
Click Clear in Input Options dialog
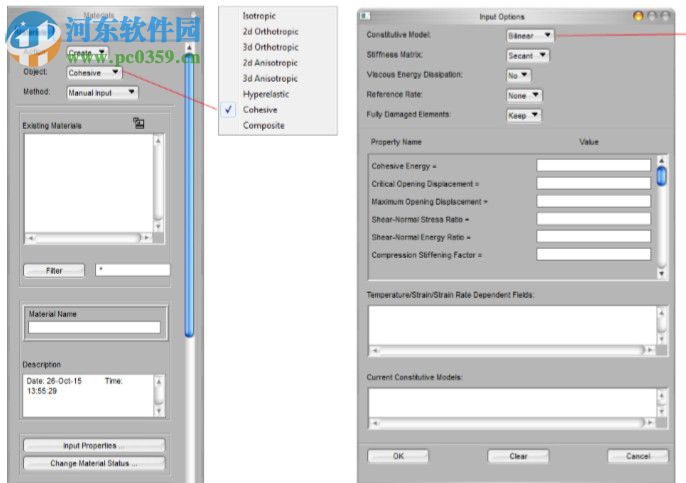coord(518,456)
